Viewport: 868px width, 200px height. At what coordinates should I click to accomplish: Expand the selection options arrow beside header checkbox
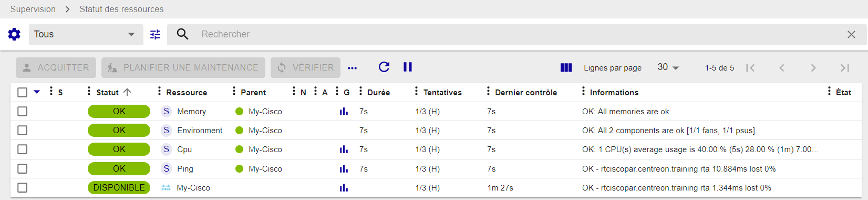coord(37,92)
